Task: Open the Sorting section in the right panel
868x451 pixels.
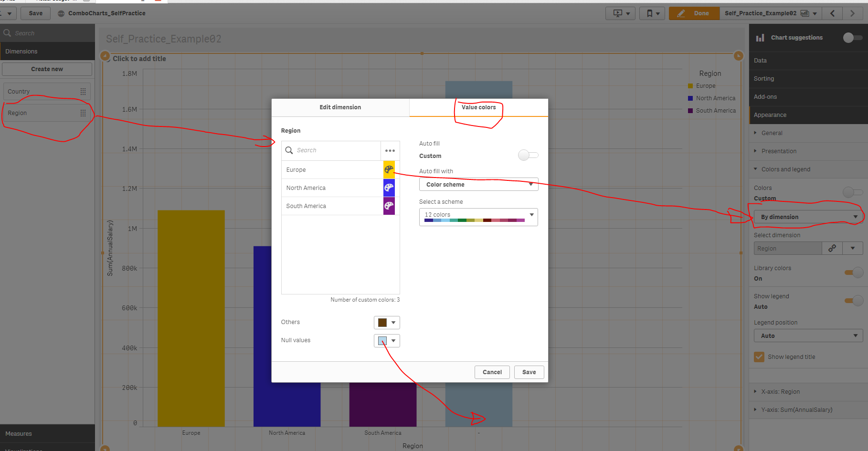Action: click(x=764, y=78)
